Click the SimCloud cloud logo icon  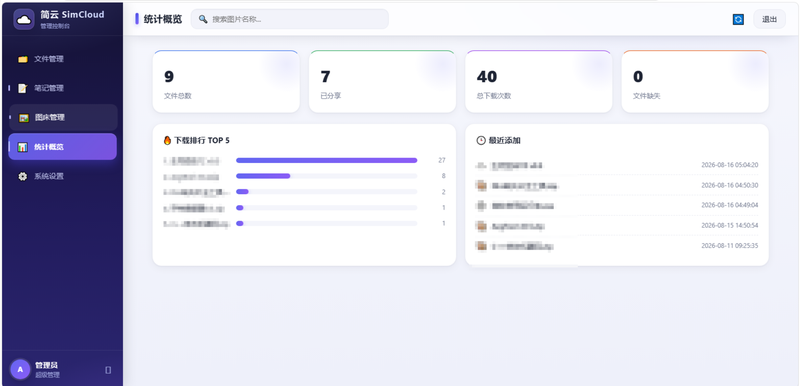coord(23,19)
